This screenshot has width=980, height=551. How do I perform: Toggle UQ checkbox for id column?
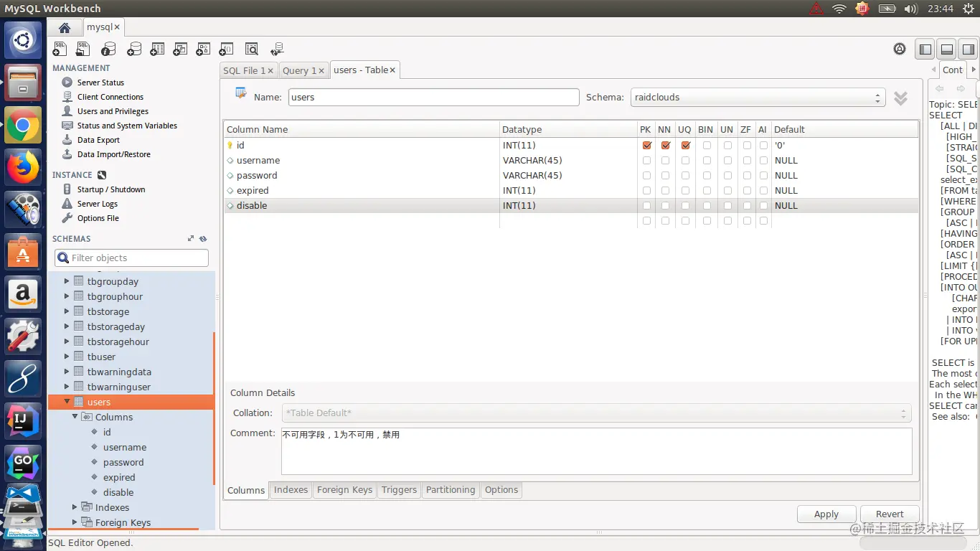pyautogui.click(x=686, y=145)
